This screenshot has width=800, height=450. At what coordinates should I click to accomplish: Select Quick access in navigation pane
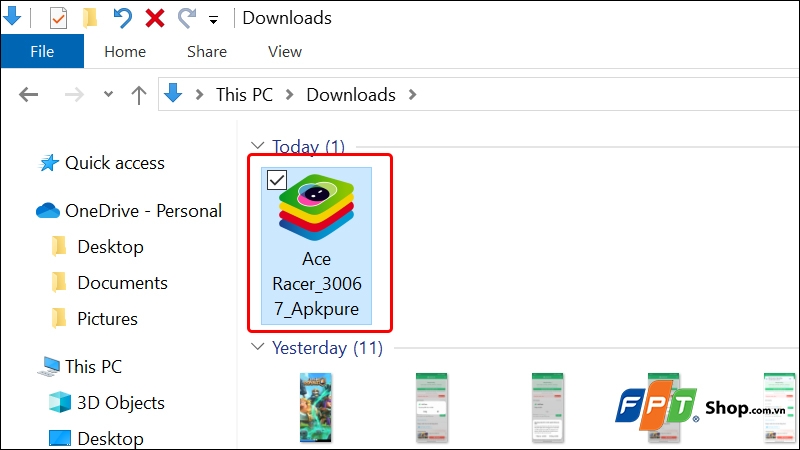click(115, 163)
